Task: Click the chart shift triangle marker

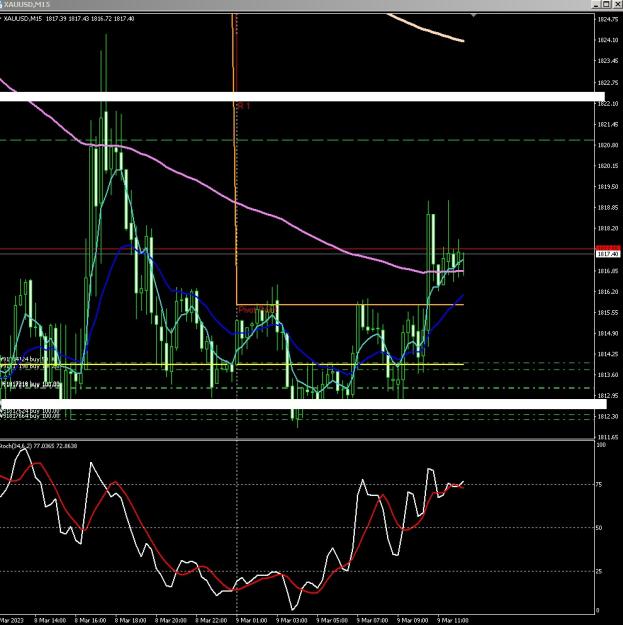Action: 473,15
